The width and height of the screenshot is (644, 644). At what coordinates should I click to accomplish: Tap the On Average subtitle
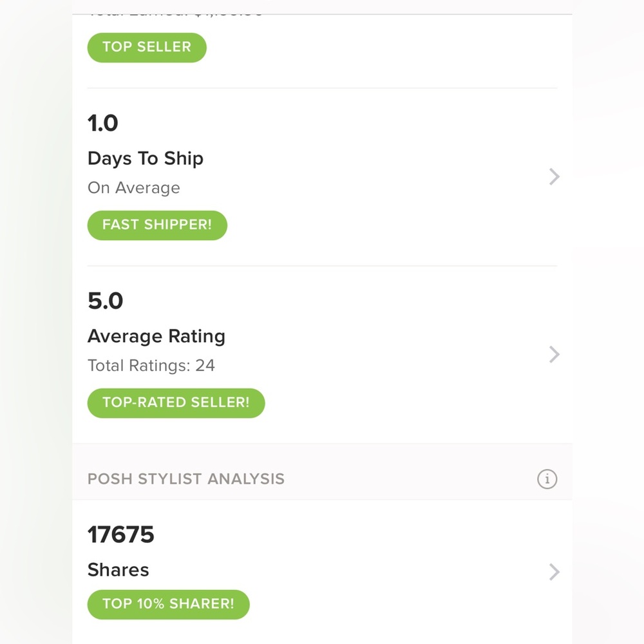coord(134,188)
